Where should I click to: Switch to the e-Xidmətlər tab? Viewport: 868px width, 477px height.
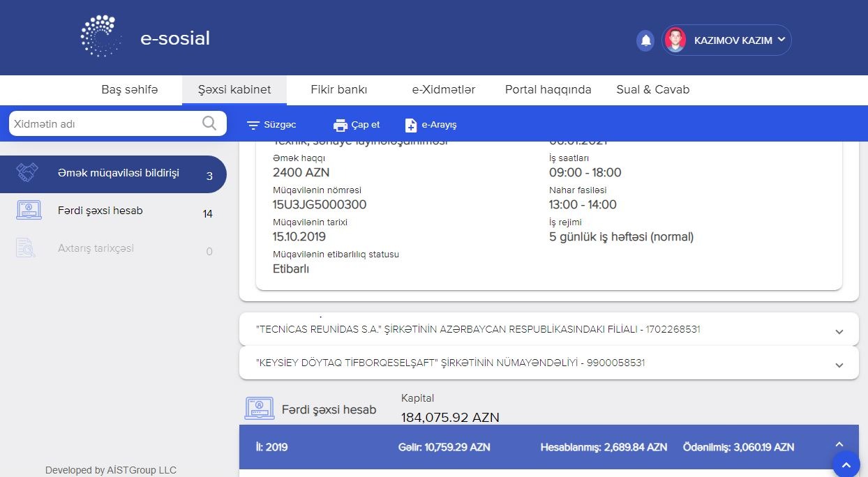443,89
